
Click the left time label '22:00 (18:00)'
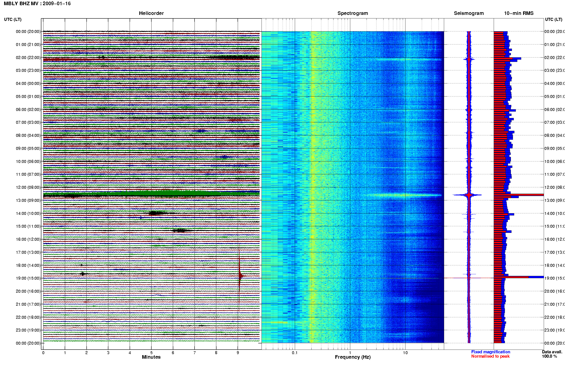[x=28, y=317]
